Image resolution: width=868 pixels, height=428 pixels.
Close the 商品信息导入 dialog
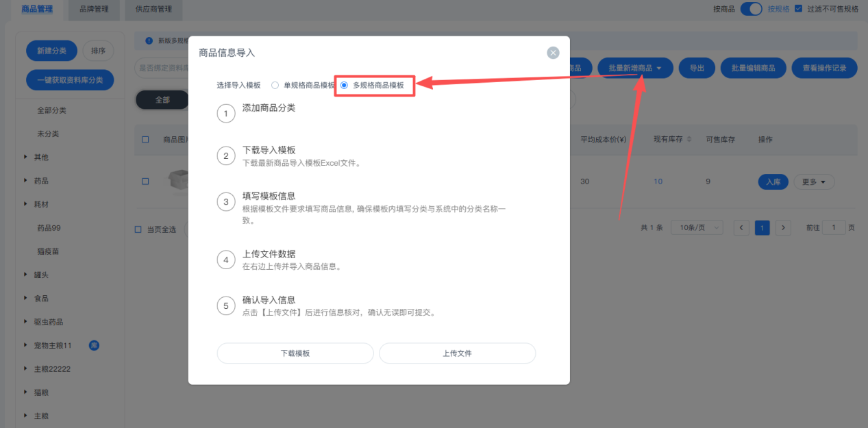coord(553,53)
